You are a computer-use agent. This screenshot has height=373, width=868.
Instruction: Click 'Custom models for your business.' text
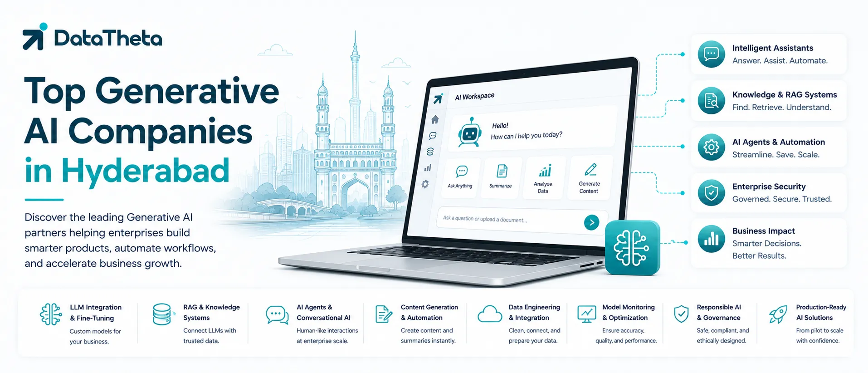95,336
